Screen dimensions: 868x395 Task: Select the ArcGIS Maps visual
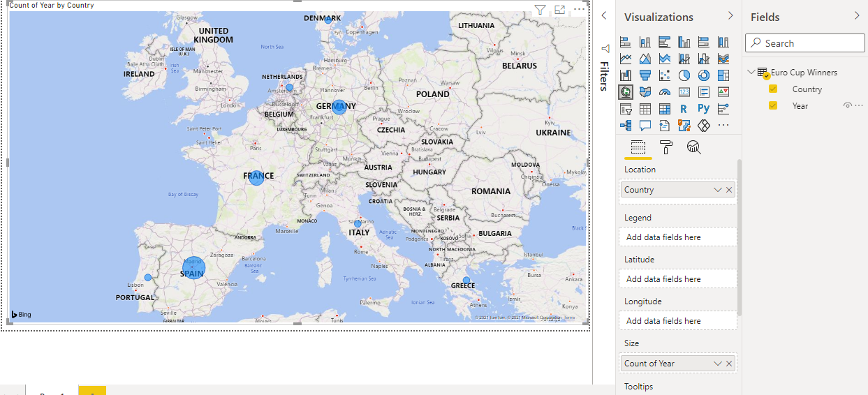(684, 126)
